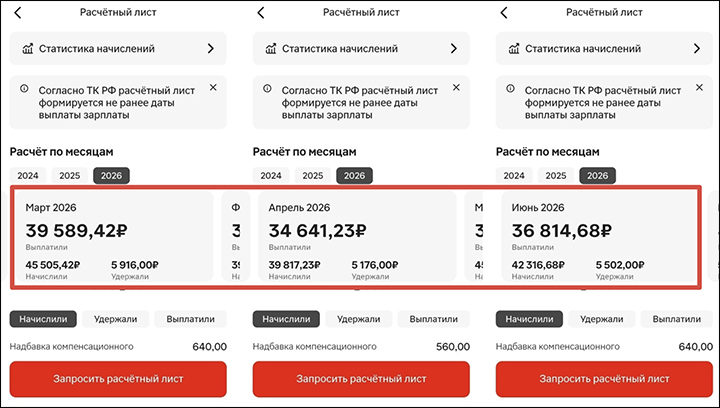
Task: Select year 2026 in rightmost screen
Action: pyautogui.click(x=597, y=175)
